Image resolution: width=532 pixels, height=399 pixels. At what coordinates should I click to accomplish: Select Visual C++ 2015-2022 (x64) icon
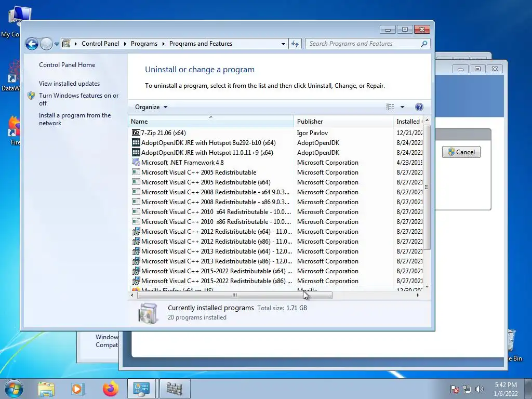136,271
